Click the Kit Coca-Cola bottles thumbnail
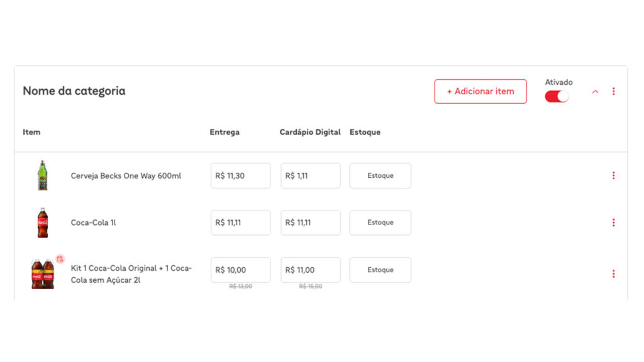 click(43, 274)
